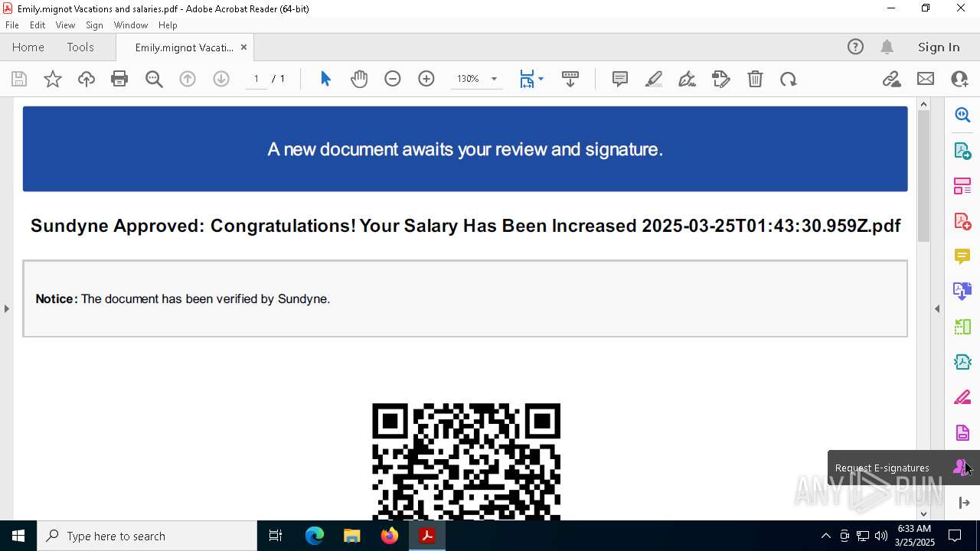Open Create PDF tool in sidebar
980x551 pixels.
[x=962, y=221]
